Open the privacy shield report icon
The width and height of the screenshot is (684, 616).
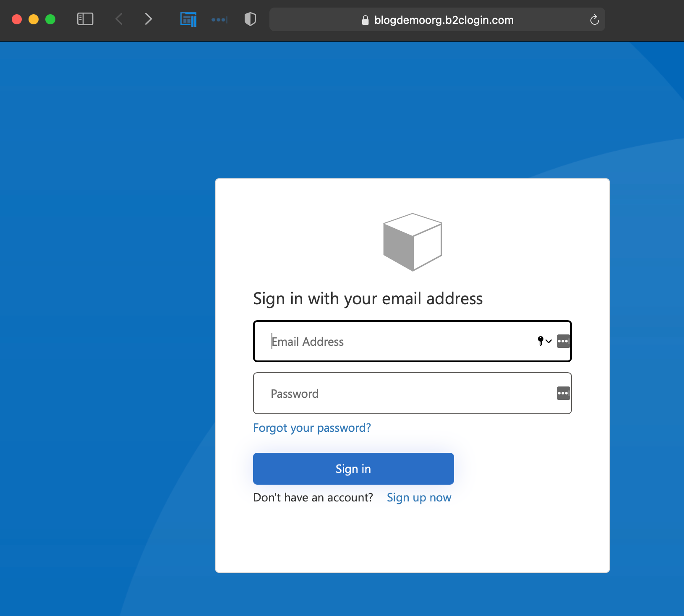(250, 19)
